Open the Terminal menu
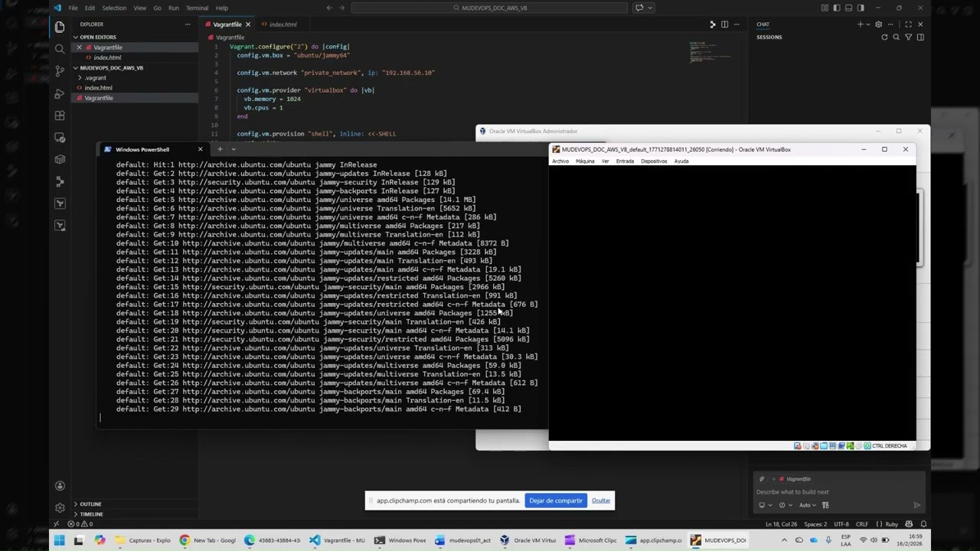The image size is (980, 551). click(197, 8)
